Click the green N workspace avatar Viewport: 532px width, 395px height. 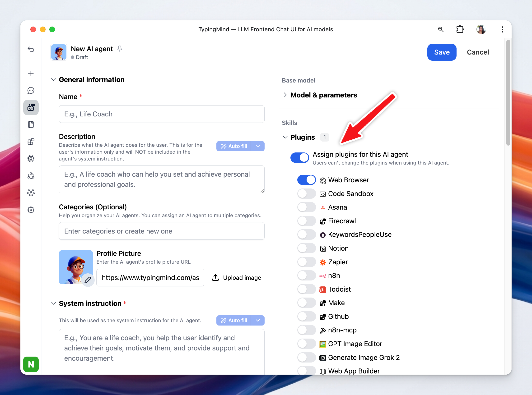(x=31, y=364)
